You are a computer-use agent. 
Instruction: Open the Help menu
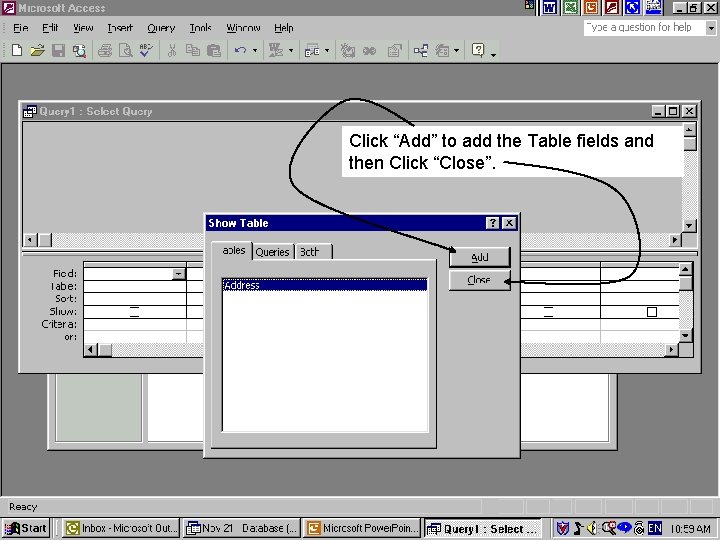pos(284,28)
